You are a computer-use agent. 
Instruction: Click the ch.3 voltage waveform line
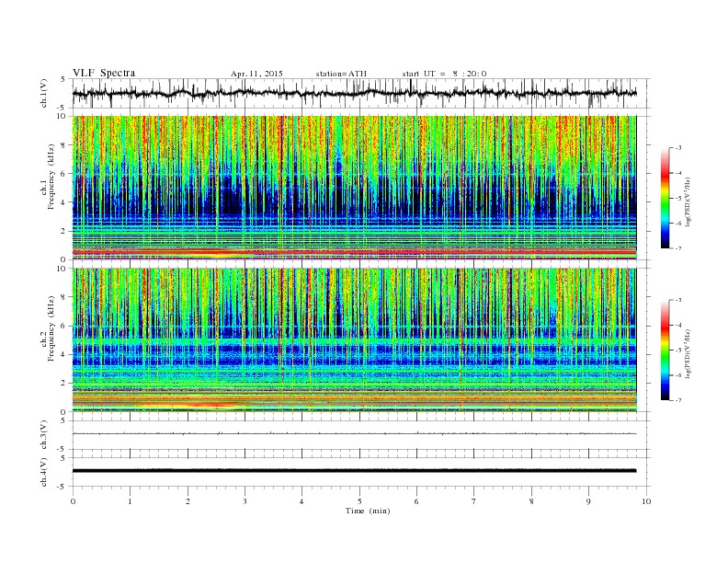(354, 433)
